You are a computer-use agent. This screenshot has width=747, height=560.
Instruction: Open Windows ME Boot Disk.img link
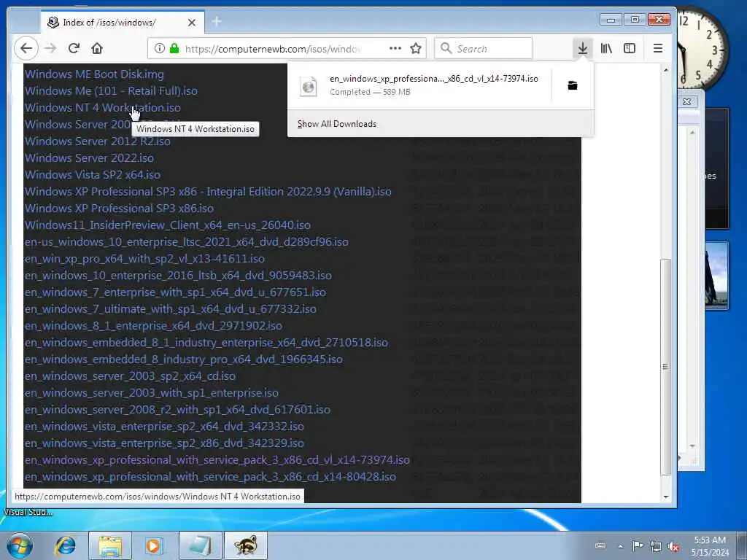(94, 74)
